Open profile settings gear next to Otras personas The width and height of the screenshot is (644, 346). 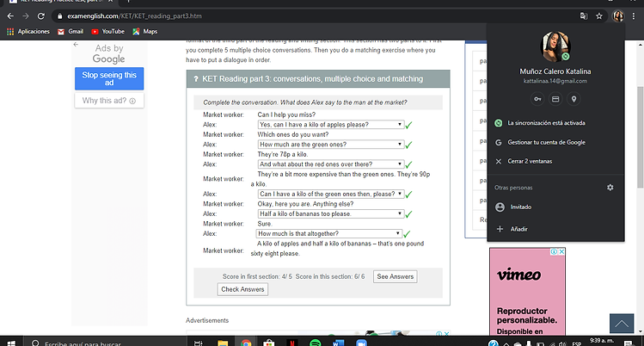tap(610, 188)
